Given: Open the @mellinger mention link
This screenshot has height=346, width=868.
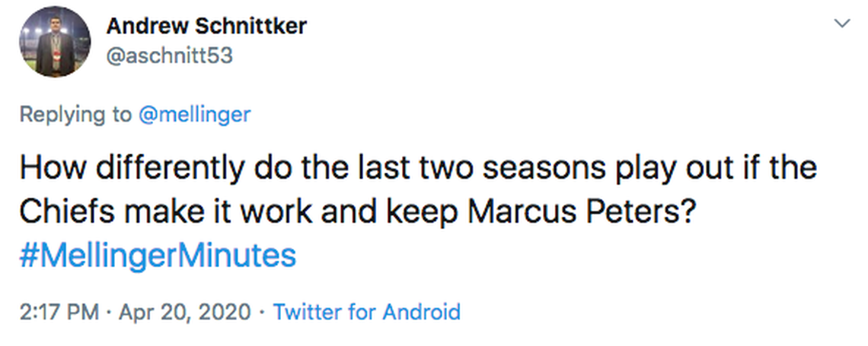Looking at the screenshot, I should click(x=194, y=115).
